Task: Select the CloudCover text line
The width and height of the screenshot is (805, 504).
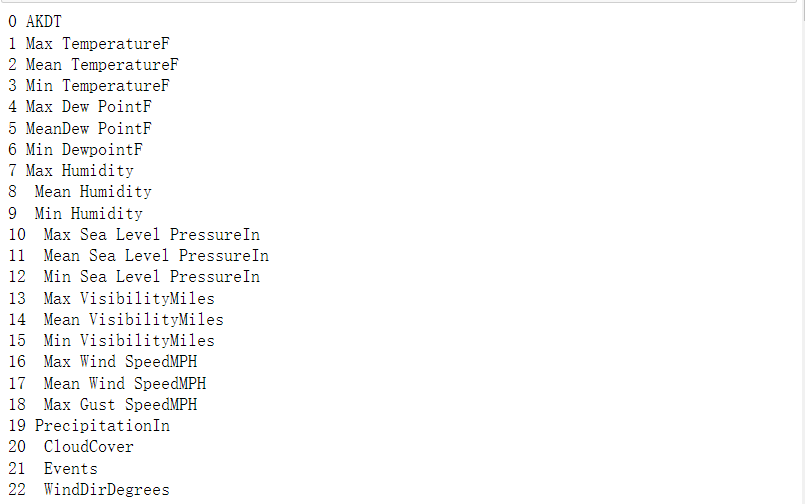Action: tap(88, 447)
